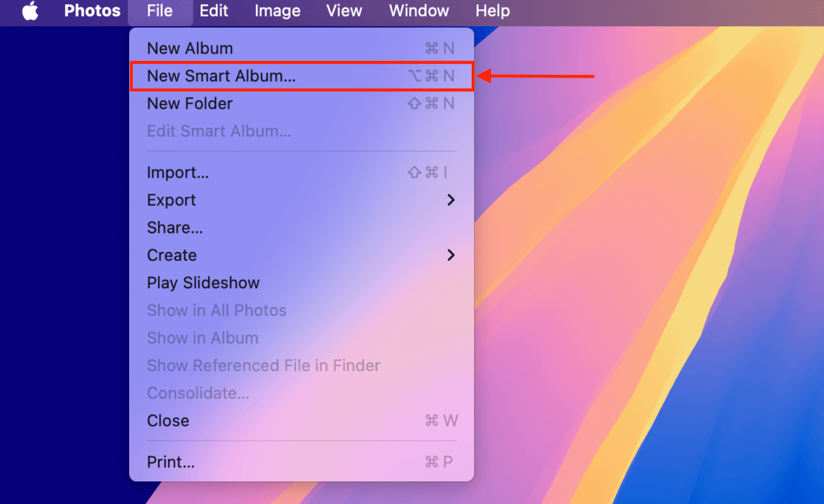Select Share… in the File menu
This screenshot has width=824, height=504.
[175, 228]
